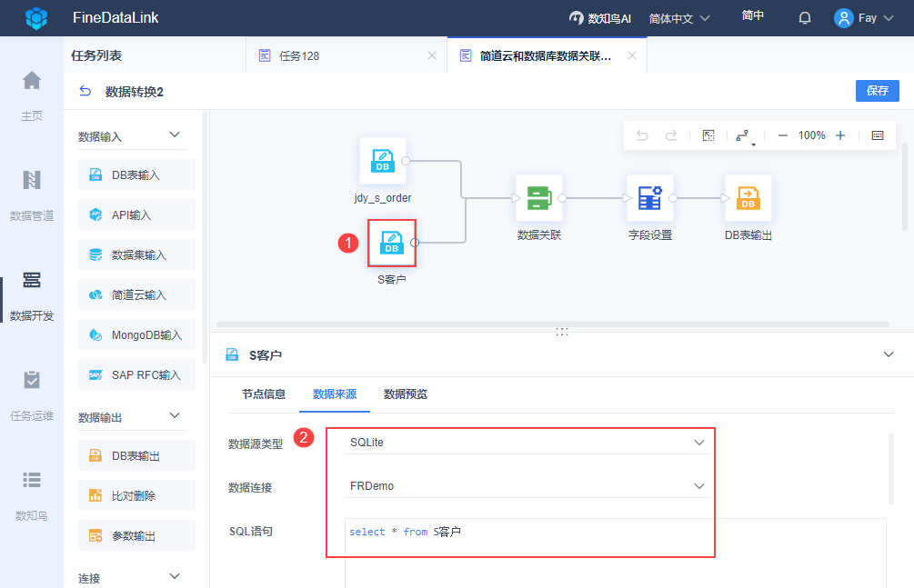This screenshot has width=914, height=588.
Task: Zoom in with the plus icon
Action: (x=840, y=135)
